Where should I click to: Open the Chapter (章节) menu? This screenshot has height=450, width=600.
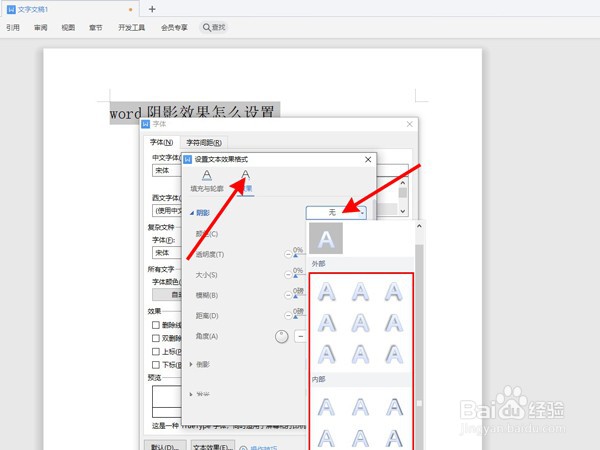[96, 28]
